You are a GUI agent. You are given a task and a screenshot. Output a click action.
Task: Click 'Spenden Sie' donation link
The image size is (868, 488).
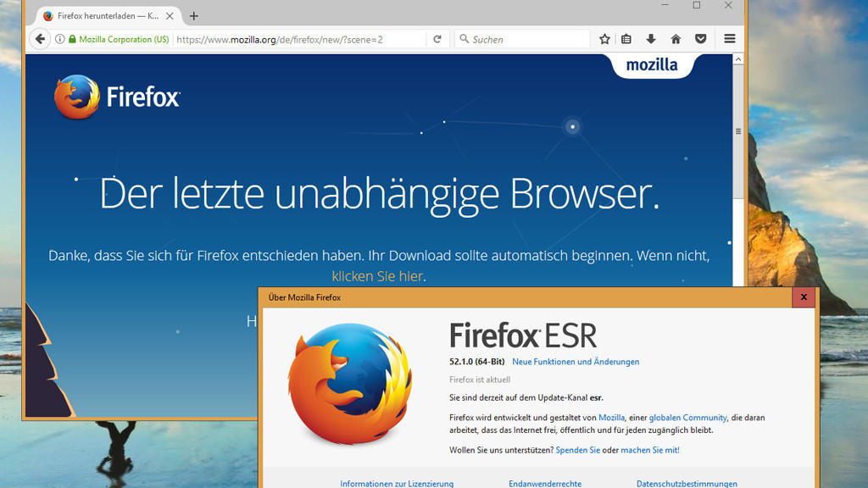tap(578, 450)
